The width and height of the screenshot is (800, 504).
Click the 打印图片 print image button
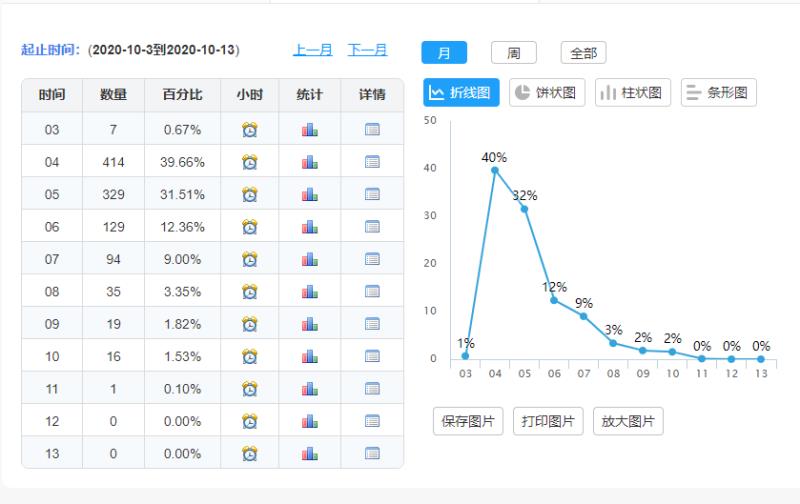(548, 421)
